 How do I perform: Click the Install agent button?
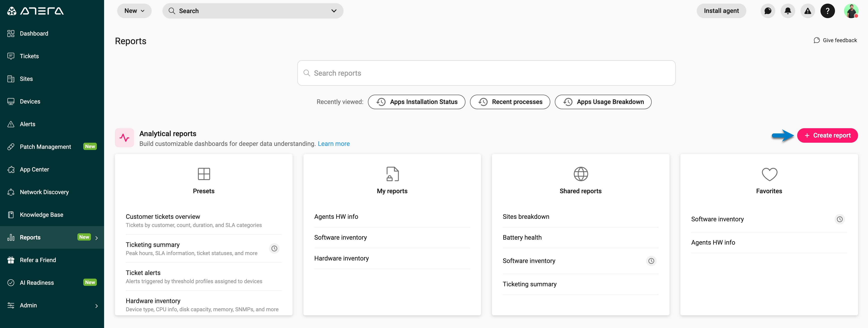721,11
